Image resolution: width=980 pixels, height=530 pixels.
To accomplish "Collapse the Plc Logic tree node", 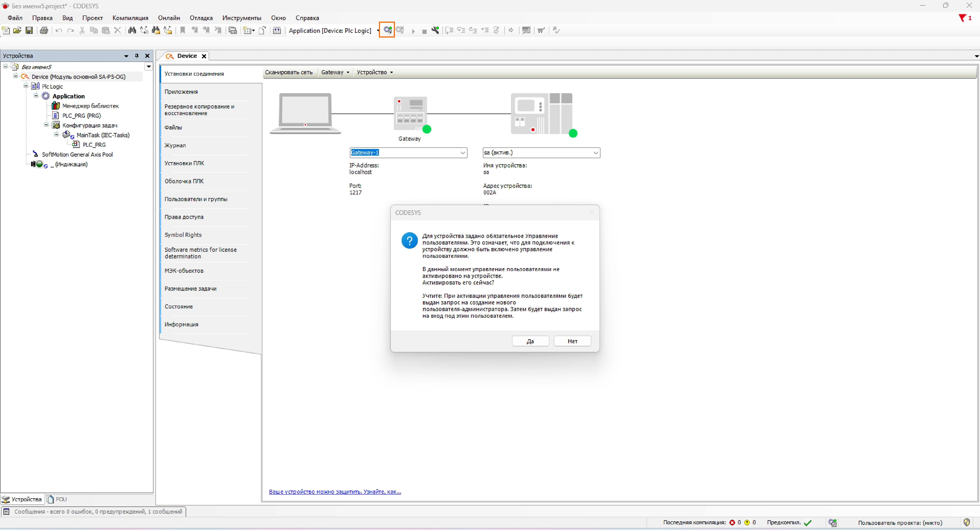I will pos(26,86).
